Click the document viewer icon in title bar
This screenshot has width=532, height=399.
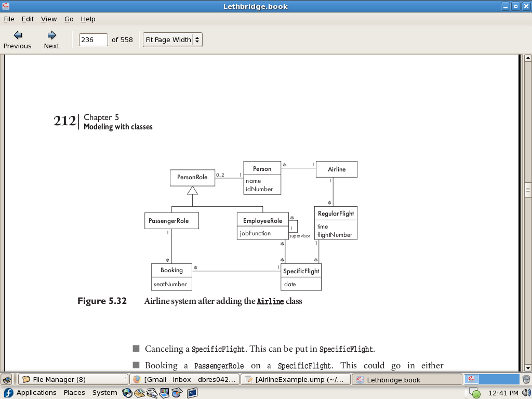point(6,6)
